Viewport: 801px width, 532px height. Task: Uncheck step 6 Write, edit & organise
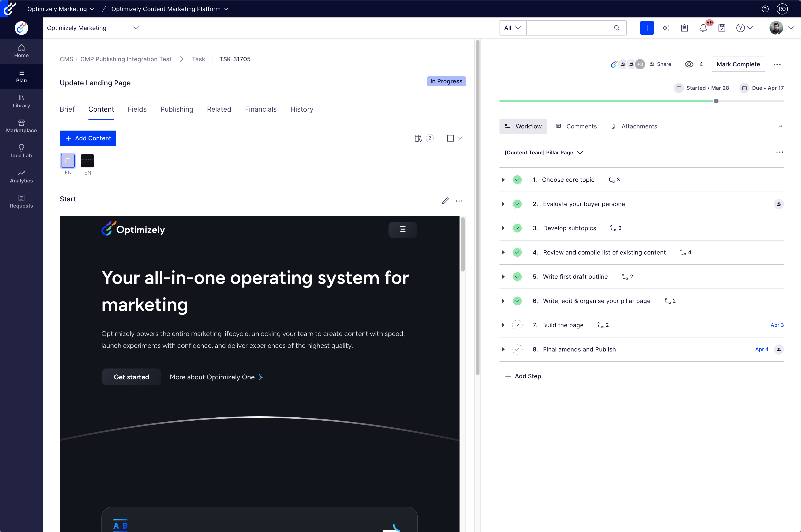[x=517, y=301]
